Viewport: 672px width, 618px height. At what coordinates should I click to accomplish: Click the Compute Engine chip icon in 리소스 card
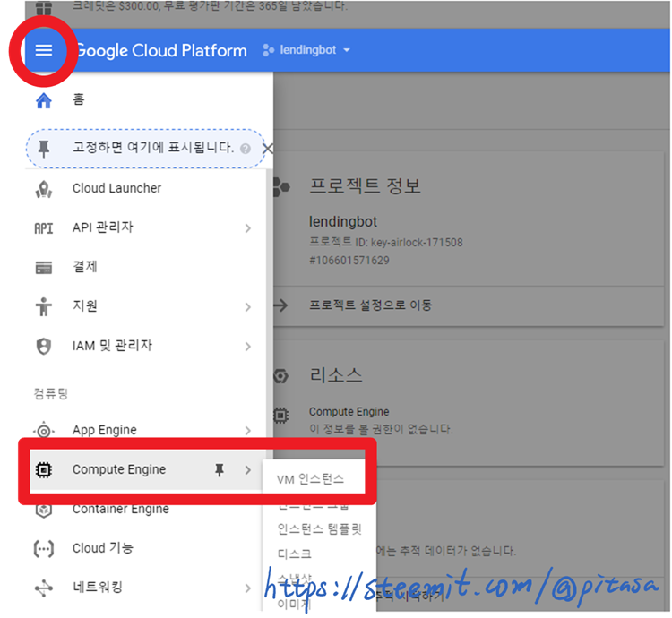pyautogui.click(x=280, y=416)
